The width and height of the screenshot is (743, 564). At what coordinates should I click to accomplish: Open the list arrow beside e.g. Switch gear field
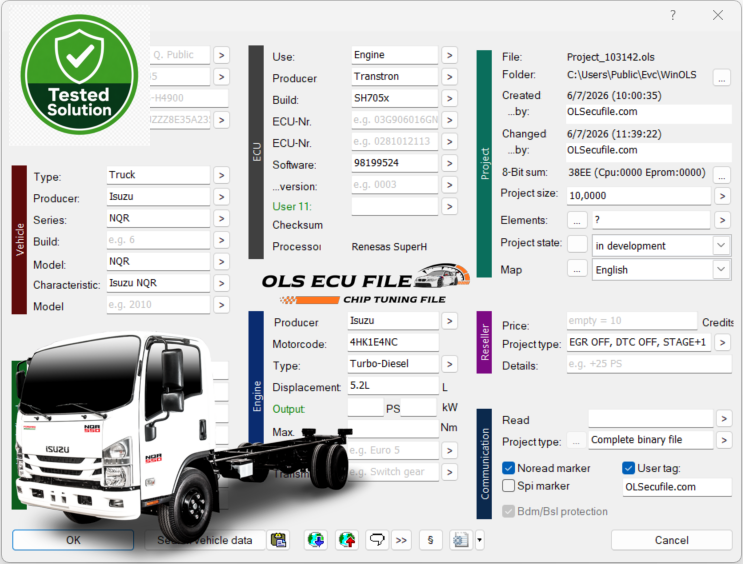449,472
